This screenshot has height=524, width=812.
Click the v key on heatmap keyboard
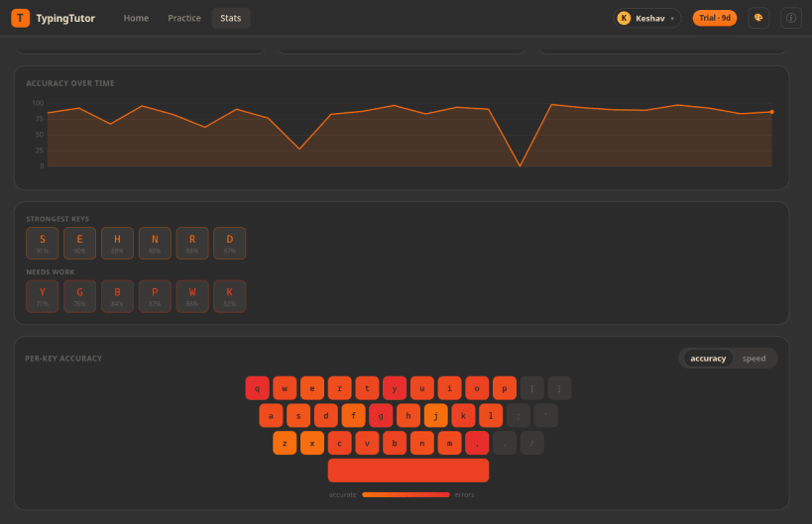pyautogui.click(x=367, y=444)
